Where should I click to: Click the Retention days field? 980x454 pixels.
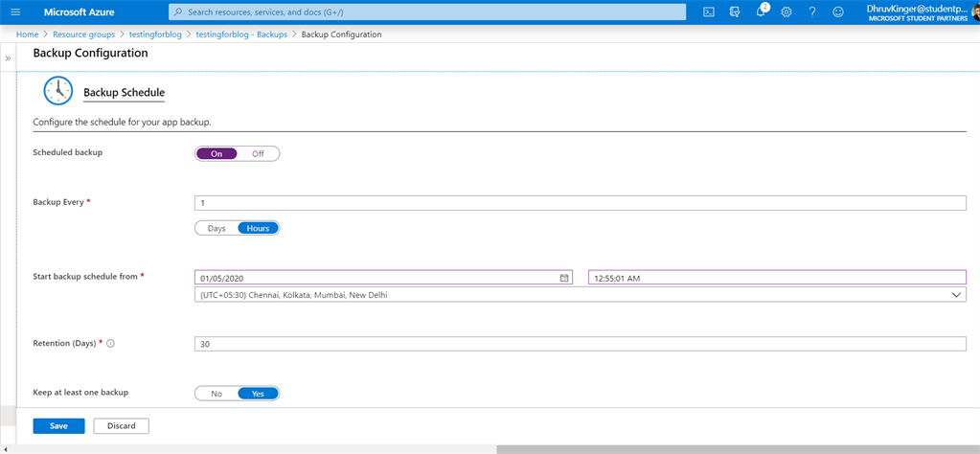[x=580, y=344]
